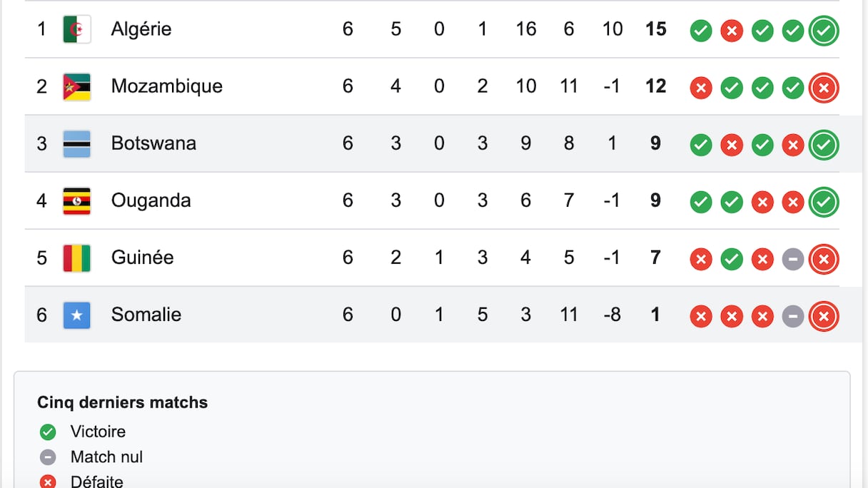Open the Algérie team link
Viewport: 868px width, 488px height.
141,29
